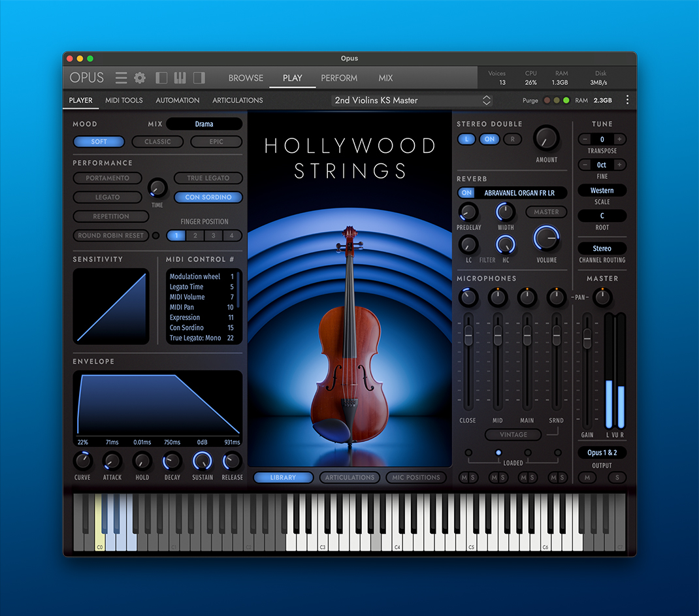Viewport: 699px width, 616px height.
Task: Adjust the envelope Decay knob
Action: [172, 461]
